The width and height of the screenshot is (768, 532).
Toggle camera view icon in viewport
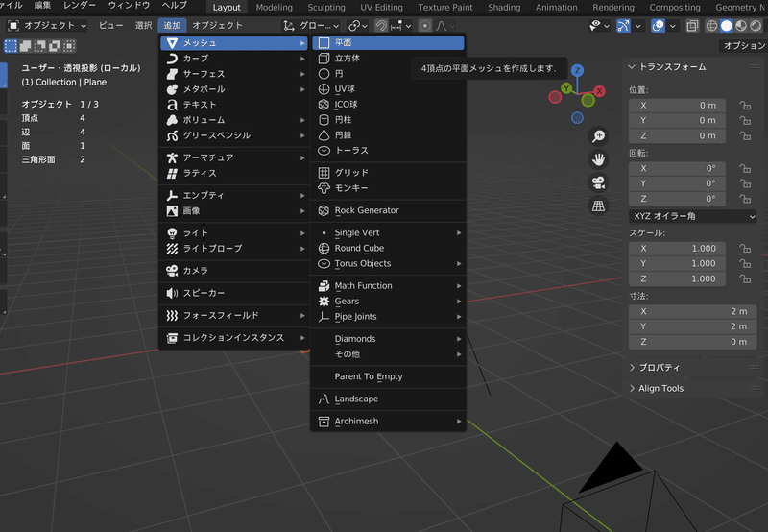(598, 182)
